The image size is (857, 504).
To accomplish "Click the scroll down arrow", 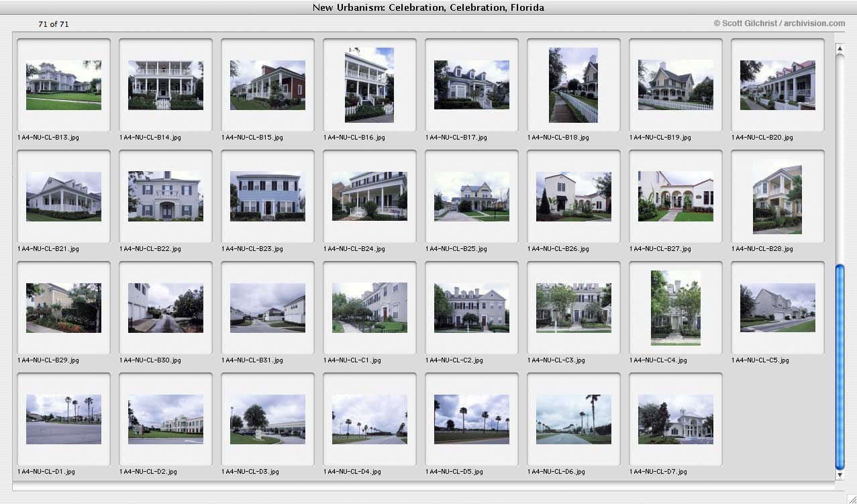I will pyautogui.click(x=840, y=475).
